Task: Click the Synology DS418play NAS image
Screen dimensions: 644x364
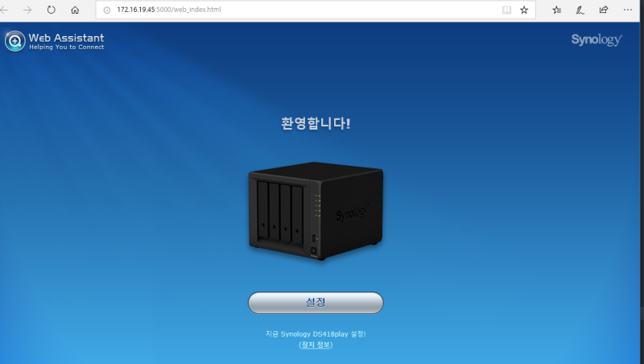Action: click(316, 211)
